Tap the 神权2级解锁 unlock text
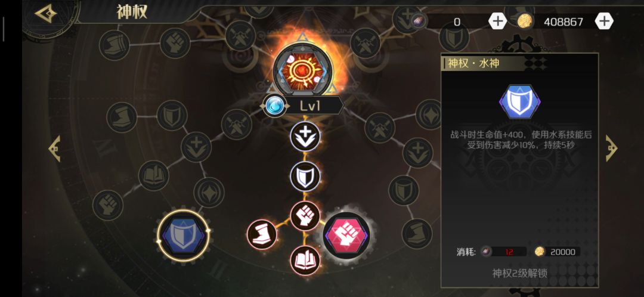The height and width of the screenshot is (297, 644). pyautogui.click(x=519, y=273)
